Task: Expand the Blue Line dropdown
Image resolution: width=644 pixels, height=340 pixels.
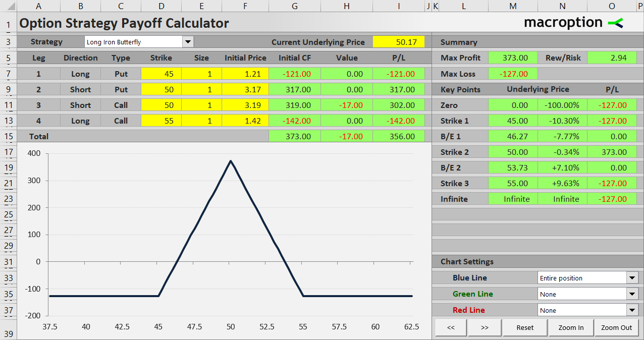Action: point(632,277)
